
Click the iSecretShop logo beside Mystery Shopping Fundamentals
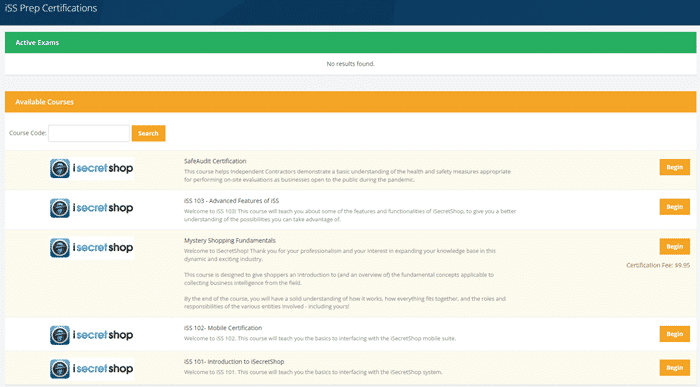tap(92, 248)
